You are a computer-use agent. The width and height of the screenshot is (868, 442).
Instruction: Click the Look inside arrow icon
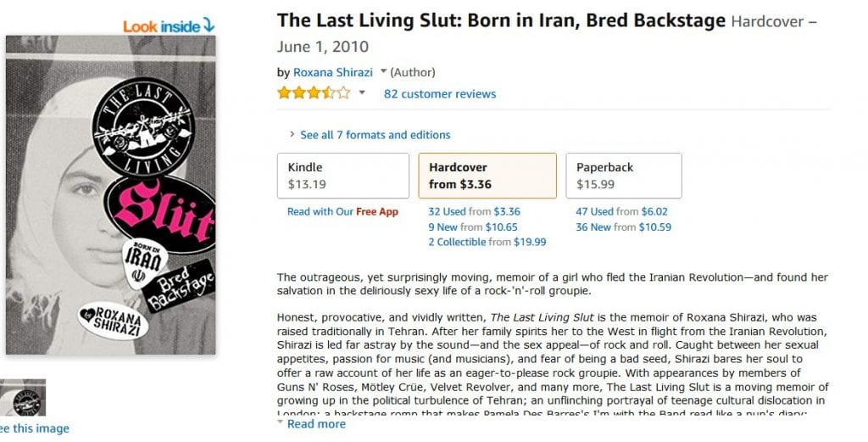(208, 25)
